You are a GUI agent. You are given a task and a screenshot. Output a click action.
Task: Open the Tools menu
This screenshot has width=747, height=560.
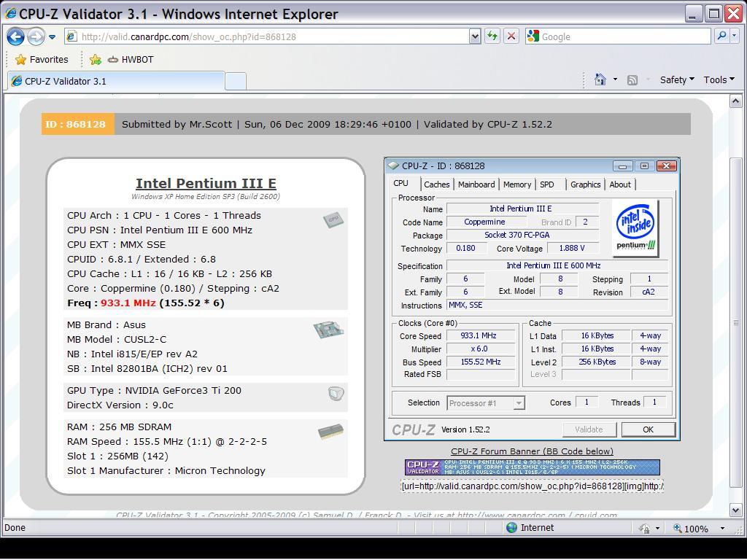(719, 80)
